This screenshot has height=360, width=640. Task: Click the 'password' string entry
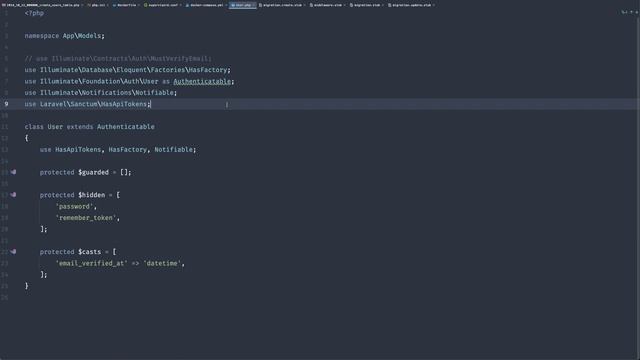pyautogui.click(x=74, y=207)
